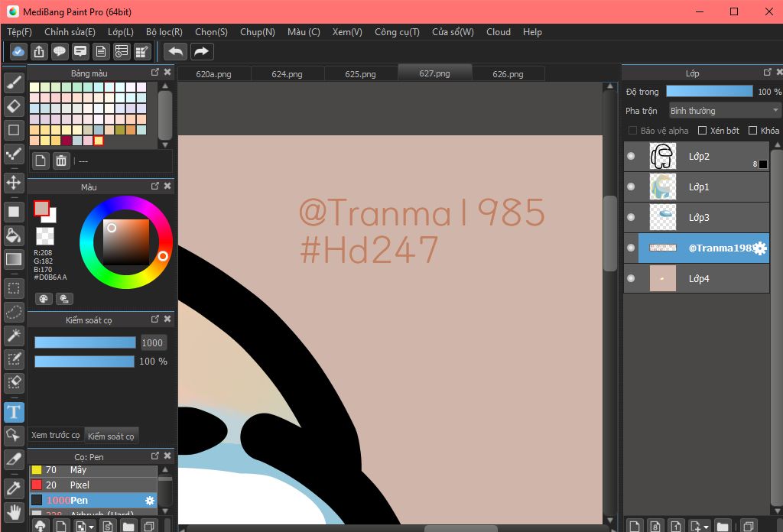The height and width of the screenshot is (532, 783).
Task: Switch to the 620a.png tab
Action: click(214, 74)
